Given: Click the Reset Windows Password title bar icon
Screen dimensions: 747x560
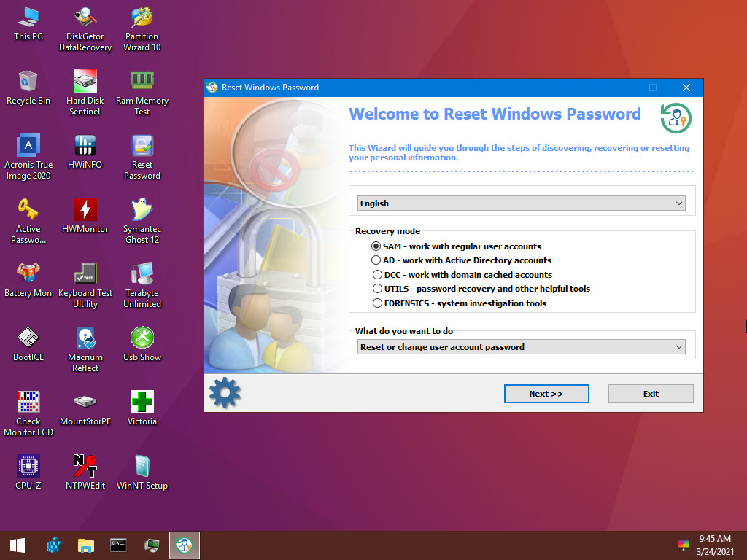Looking at the screenshot, I should tap(212, 87).
